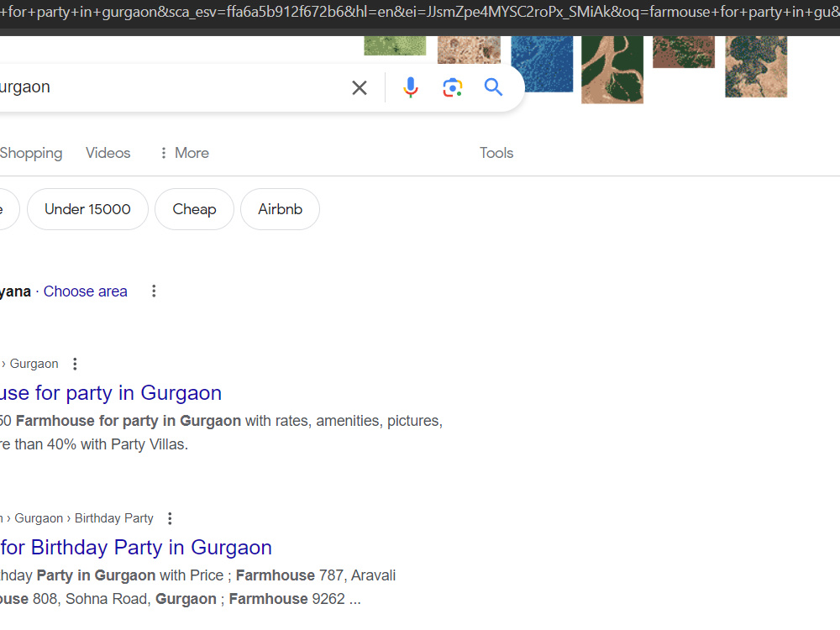Click snippet text 're than 40% with Party Villas.'

coord(94,444)
